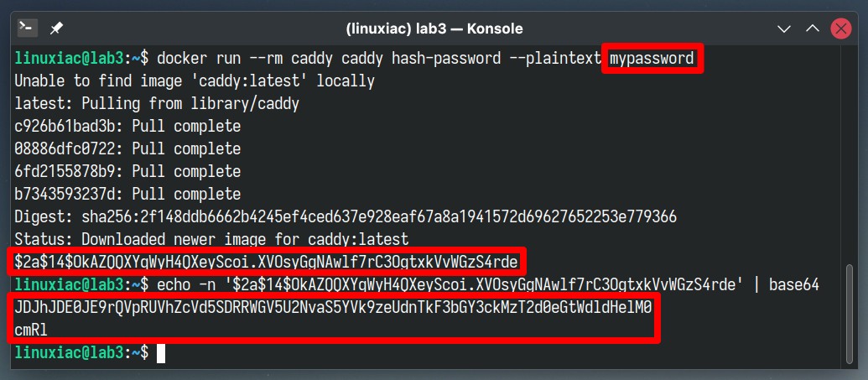Click the Status: Downloaded newer image line

pyautogui.click(x=211, y=239)
